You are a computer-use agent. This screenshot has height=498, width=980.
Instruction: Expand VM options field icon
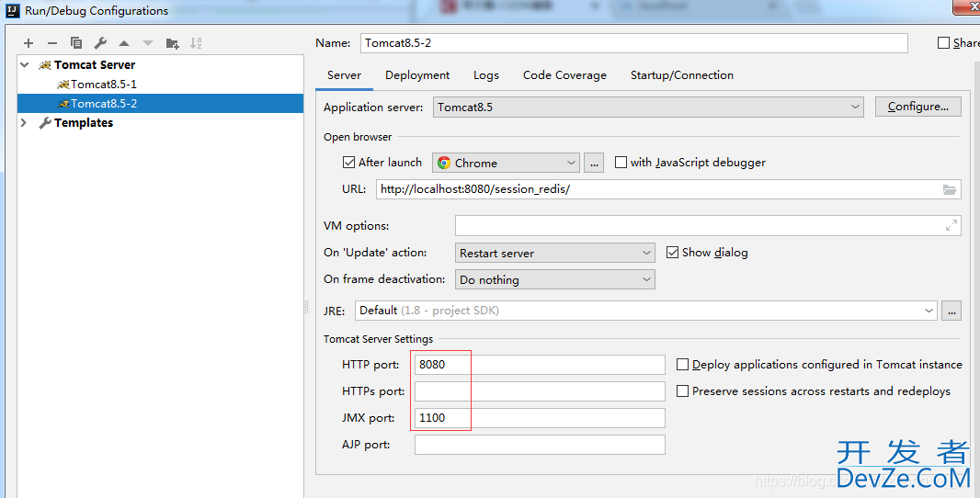[952, 225]
